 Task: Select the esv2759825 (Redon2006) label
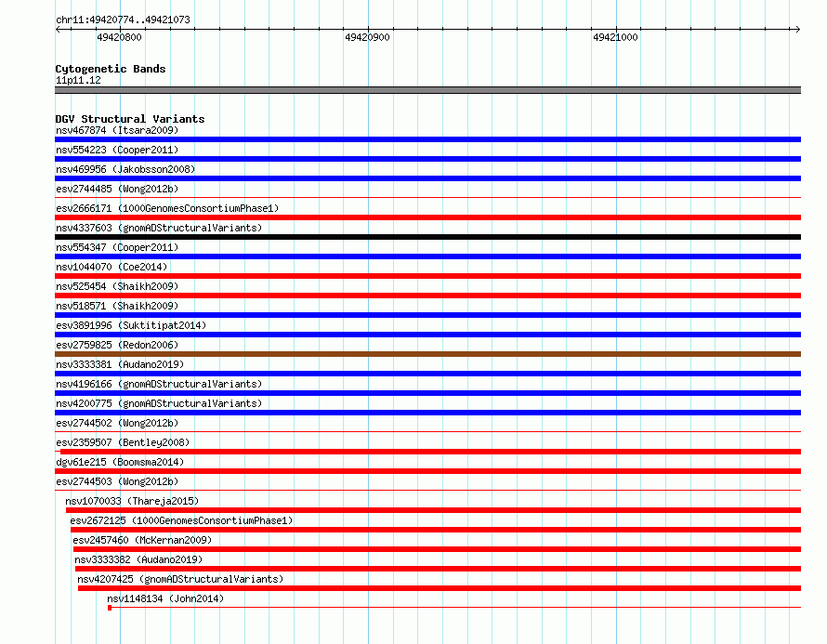pyautogui.click(x=117, y=345)
